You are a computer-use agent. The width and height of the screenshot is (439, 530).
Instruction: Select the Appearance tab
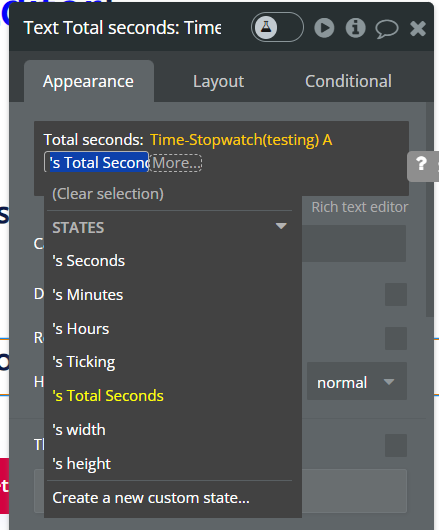(x=89, y=81)
